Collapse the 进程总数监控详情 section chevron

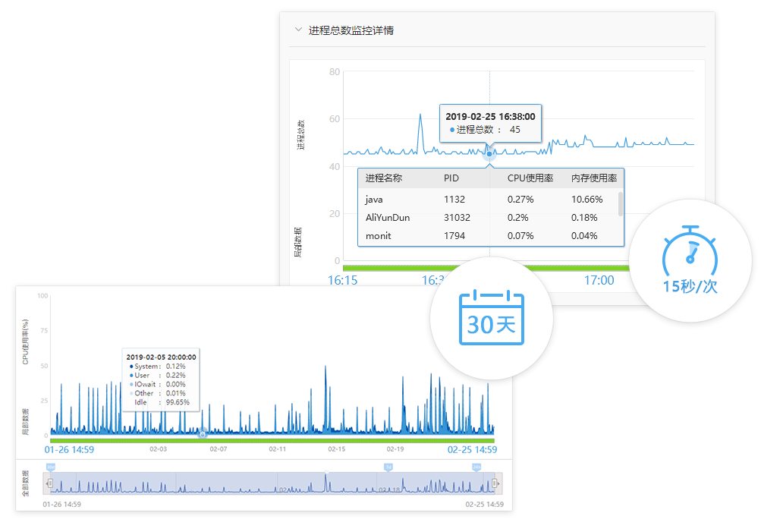coord(297,30)
